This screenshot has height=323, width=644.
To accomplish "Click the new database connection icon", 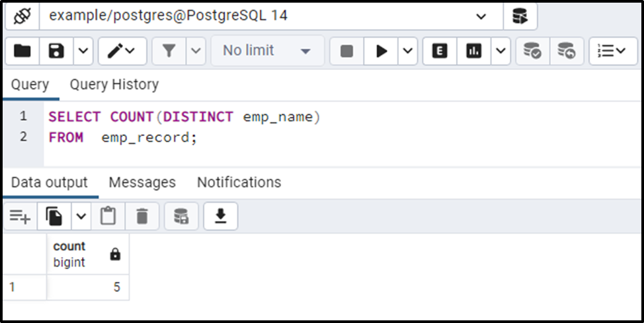I will point(520,17).
